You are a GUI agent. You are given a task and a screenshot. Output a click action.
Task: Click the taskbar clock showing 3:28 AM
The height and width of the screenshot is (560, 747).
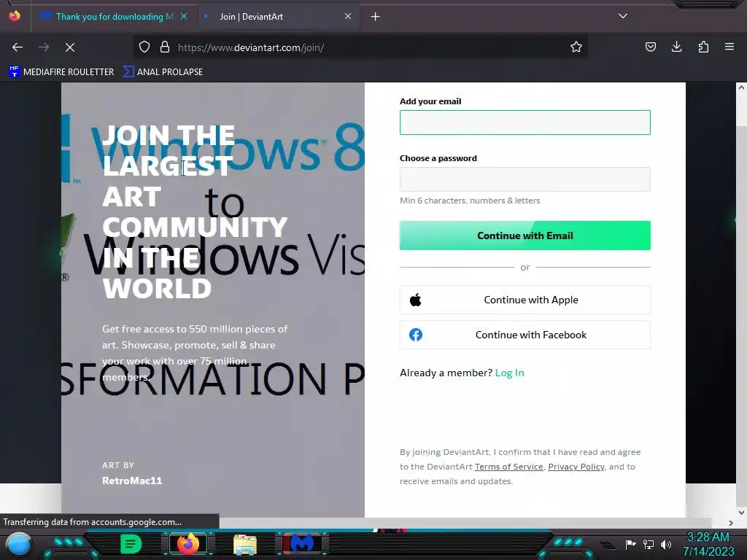[708, 544]
